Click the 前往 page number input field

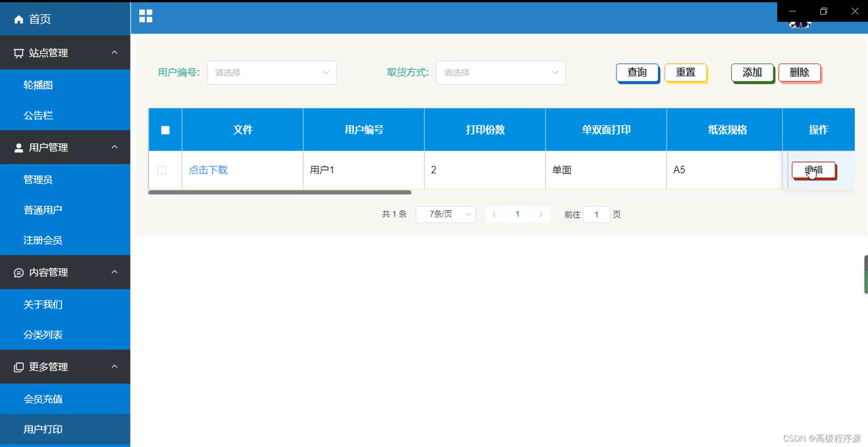point(597,214)
